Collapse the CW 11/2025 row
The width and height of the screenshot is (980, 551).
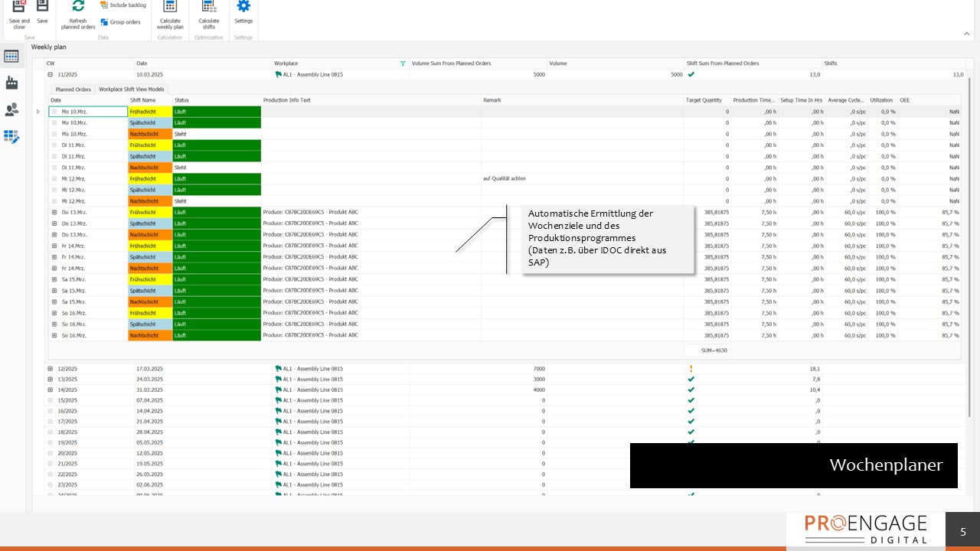point(51,74)
